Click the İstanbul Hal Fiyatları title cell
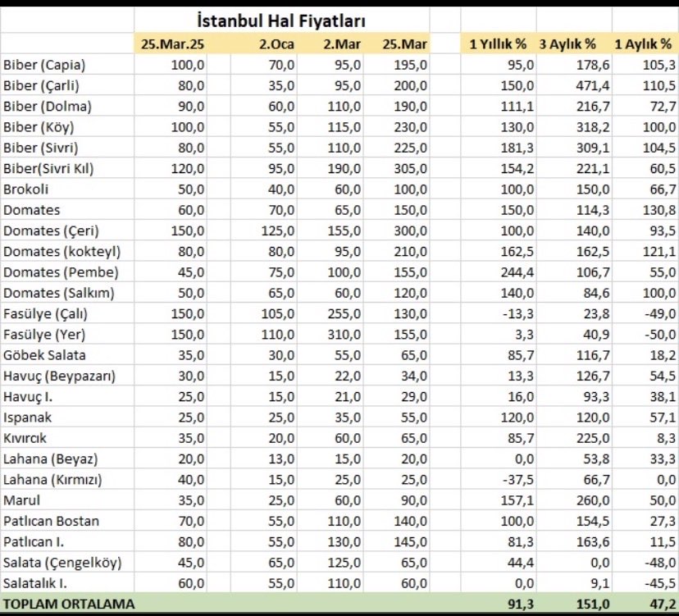The width and height of the screenshot is (679, 616). click(x=281, y=19)
